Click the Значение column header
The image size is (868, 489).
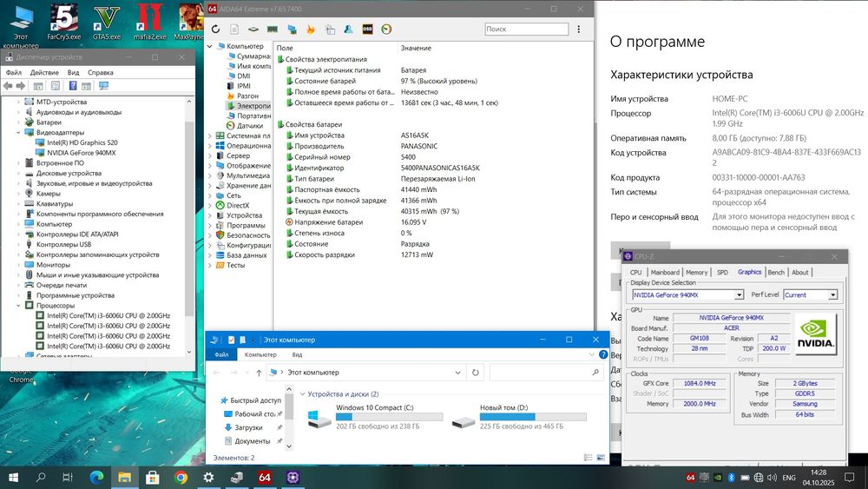(x=416, y=48)
